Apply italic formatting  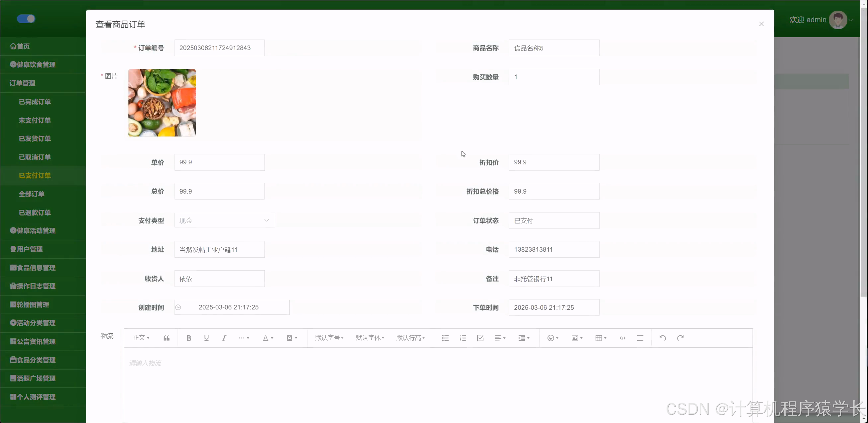tap(223, 338)
